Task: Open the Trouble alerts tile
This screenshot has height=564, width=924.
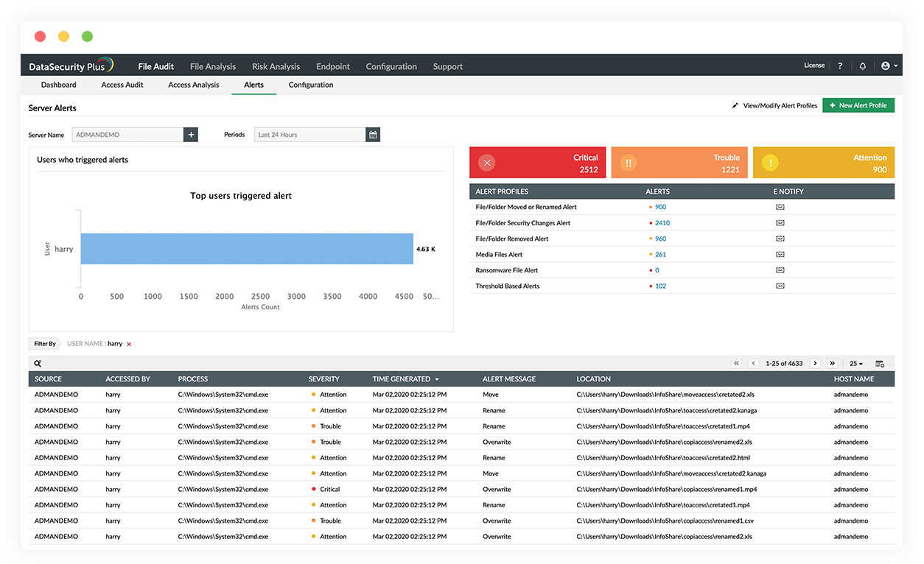Action: tap(679, 163)
